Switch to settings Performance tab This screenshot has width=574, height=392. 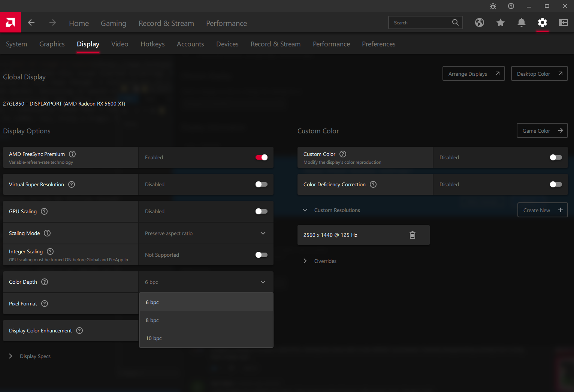(x=332, y=44)
